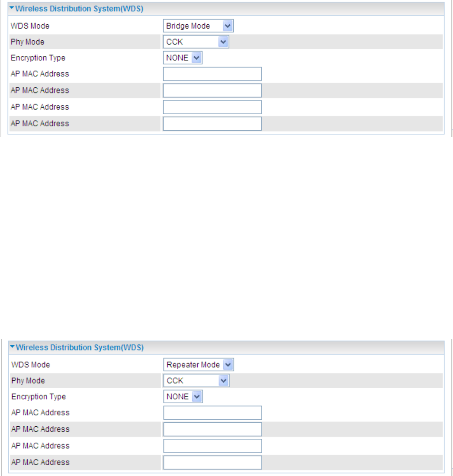Click the arrow button beside Repeater Mode
Screen dimensions: 453x476
pyautogui.click(x=228, y=365)
